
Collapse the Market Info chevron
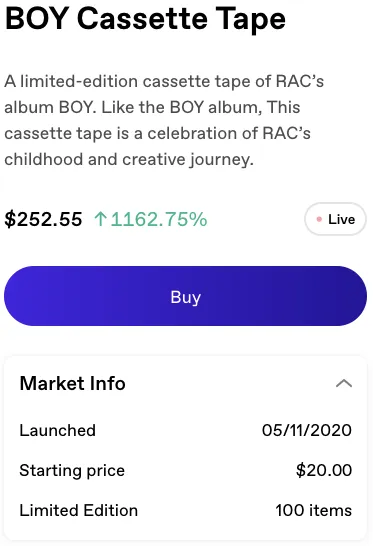coord(344,383)
